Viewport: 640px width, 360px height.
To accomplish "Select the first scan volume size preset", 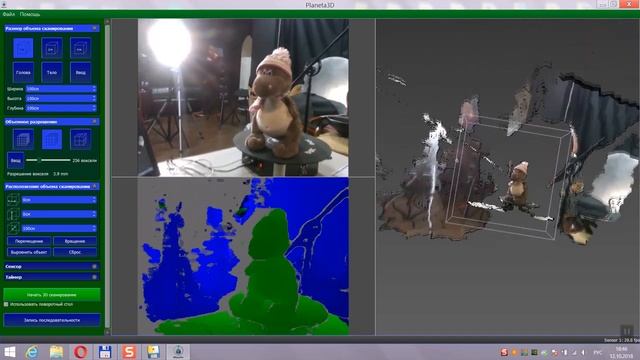I will 23,48.
